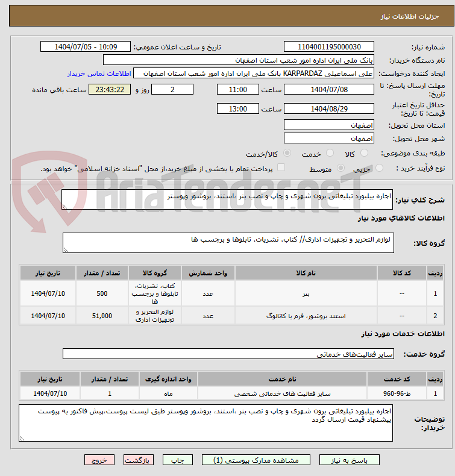Click the اطلاعات خدمات مورد نیاز heading
Image resolution: width=455 pixels, height=476 pixels.
coord(403,334)
